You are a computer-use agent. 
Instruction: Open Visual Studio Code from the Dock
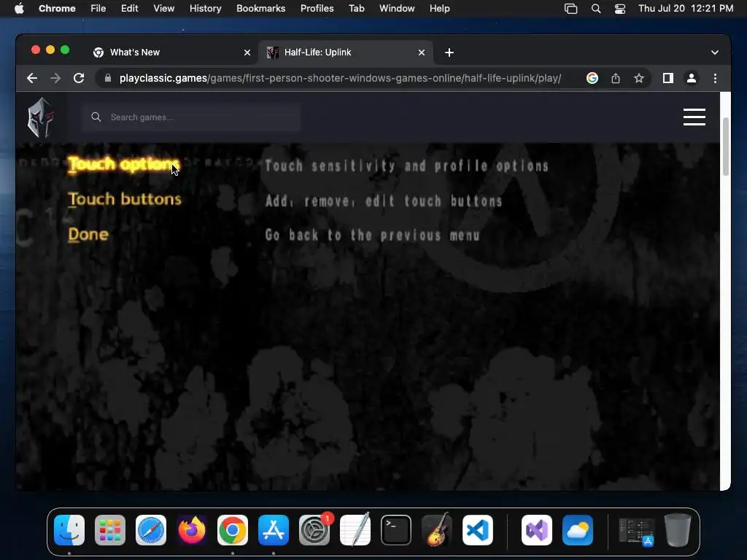(x=478, y=530)
